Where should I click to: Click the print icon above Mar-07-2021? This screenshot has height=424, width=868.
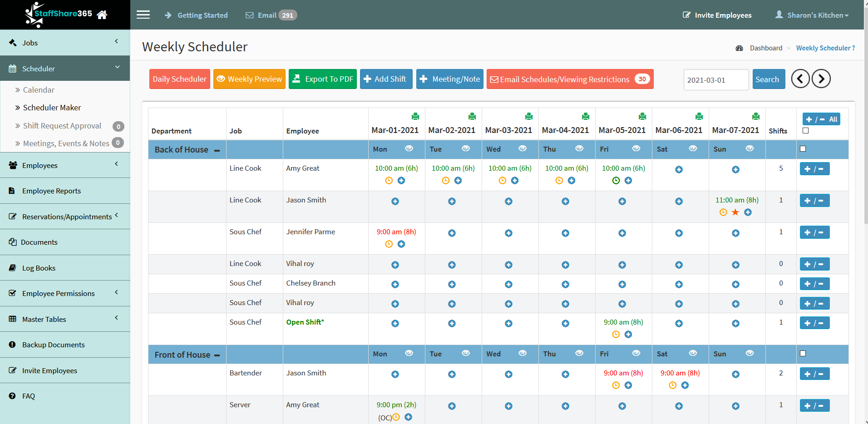click(755, 117)
